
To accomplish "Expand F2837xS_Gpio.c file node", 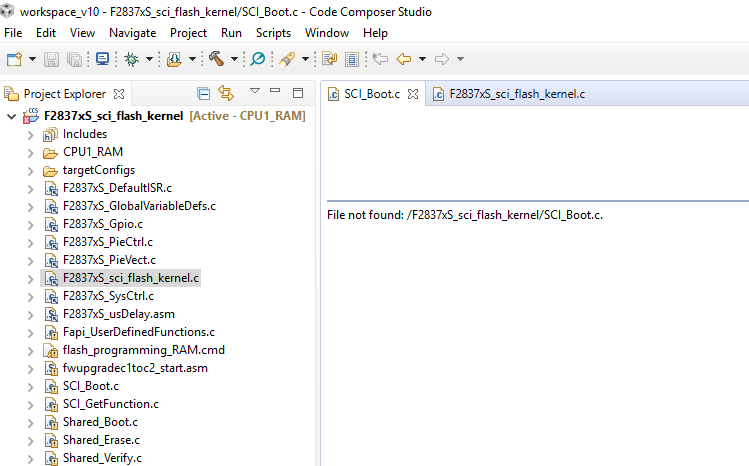I will [31, 225].
